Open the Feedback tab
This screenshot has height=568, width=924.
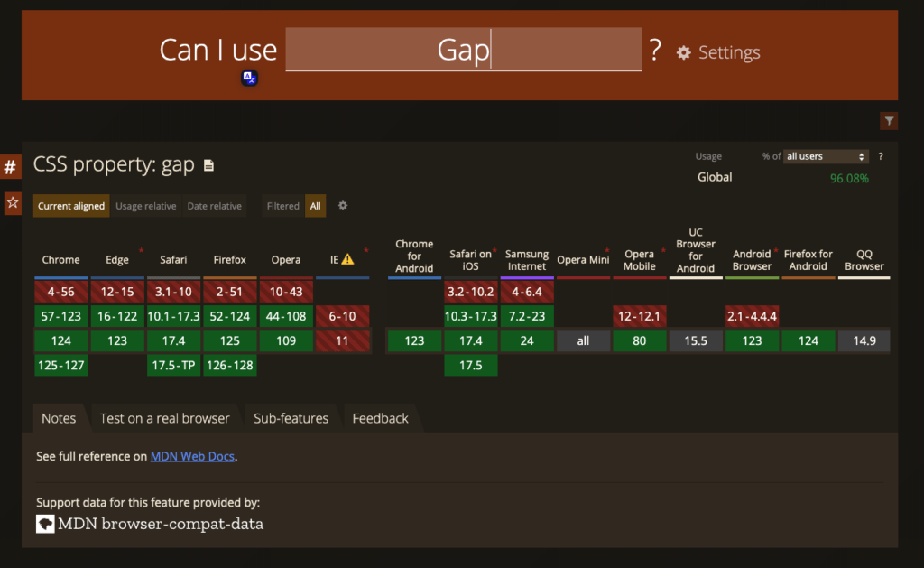click(380, 418)
